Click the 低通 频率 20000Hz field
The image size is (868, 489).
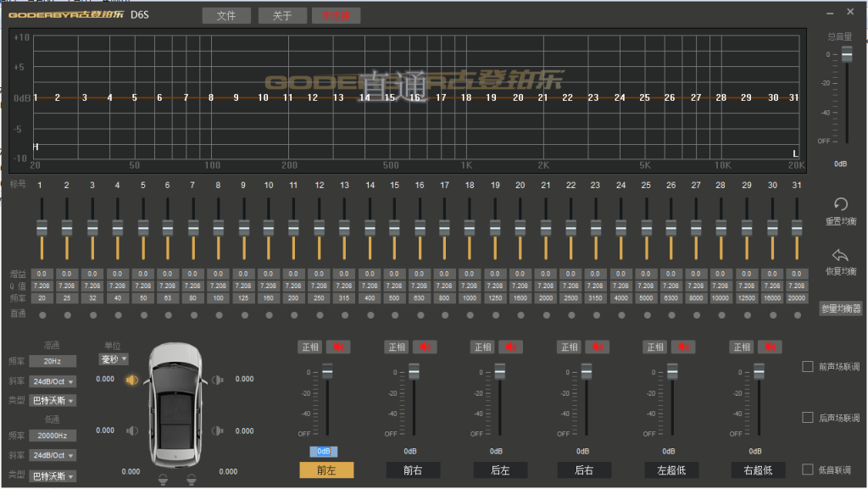click(53, 436)
